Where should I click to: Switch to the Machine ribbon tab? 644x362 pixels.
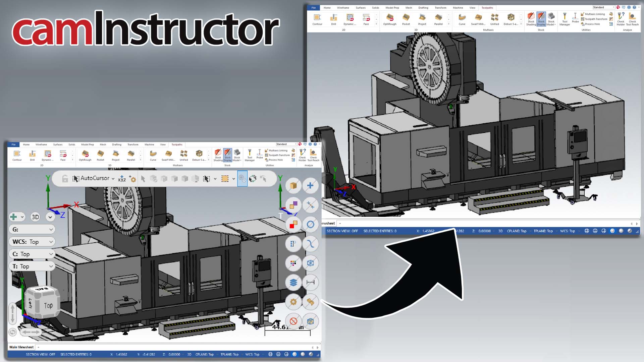[x=149, y=144]
